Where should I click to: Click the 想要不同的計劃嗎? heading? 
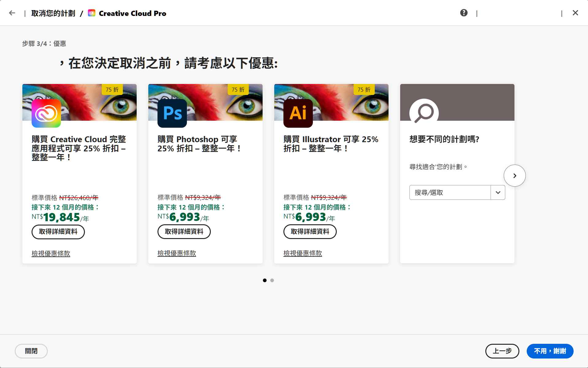click(x=444, y=139)
